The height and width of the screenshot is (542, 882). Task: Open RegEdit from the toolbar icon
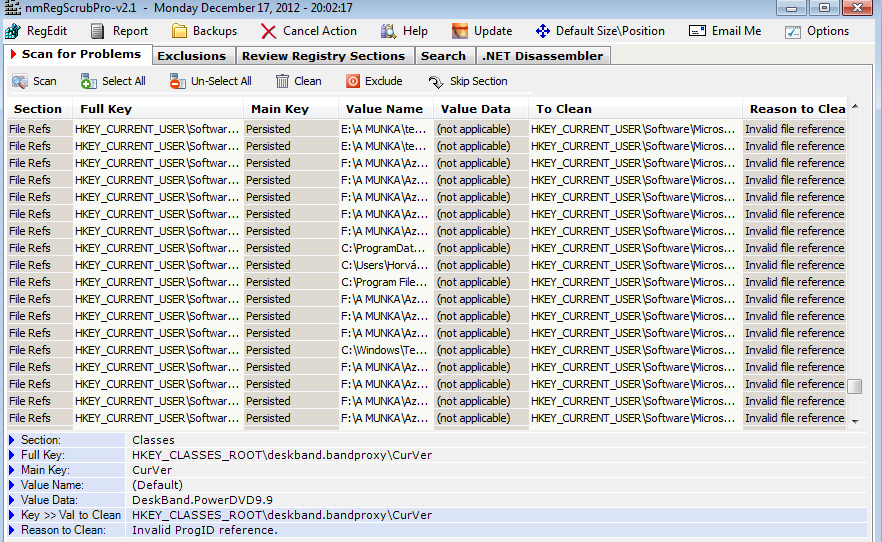point(12,31)
